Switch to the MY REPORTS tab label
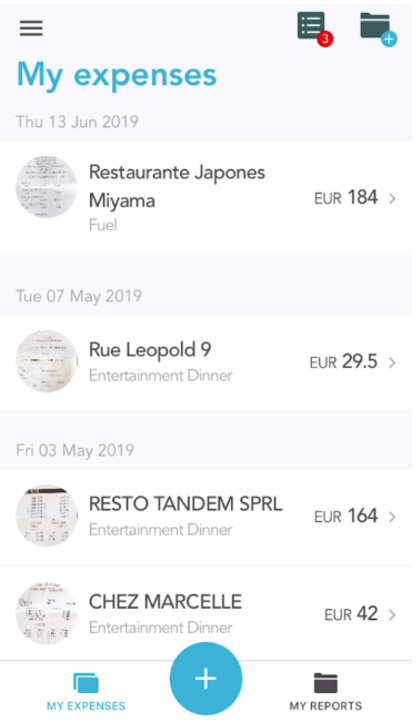 (325, 706)
